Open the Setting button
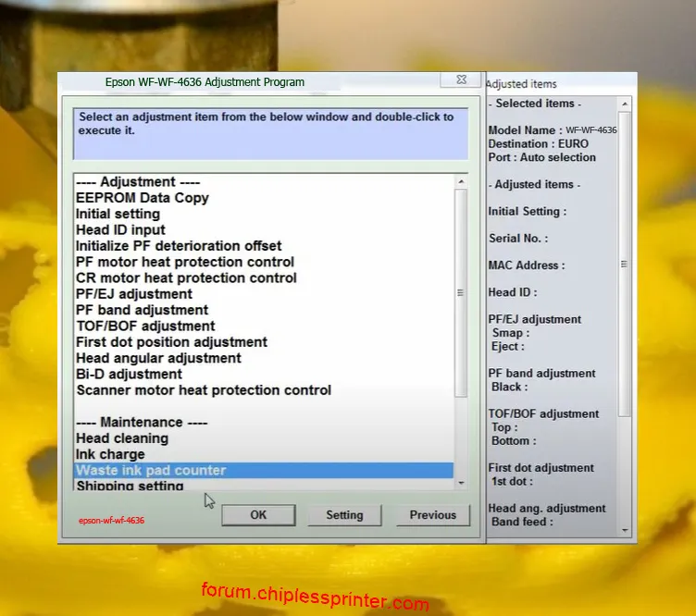The width and height of the screenshot is (696, 616). click(x=344, y=515)
